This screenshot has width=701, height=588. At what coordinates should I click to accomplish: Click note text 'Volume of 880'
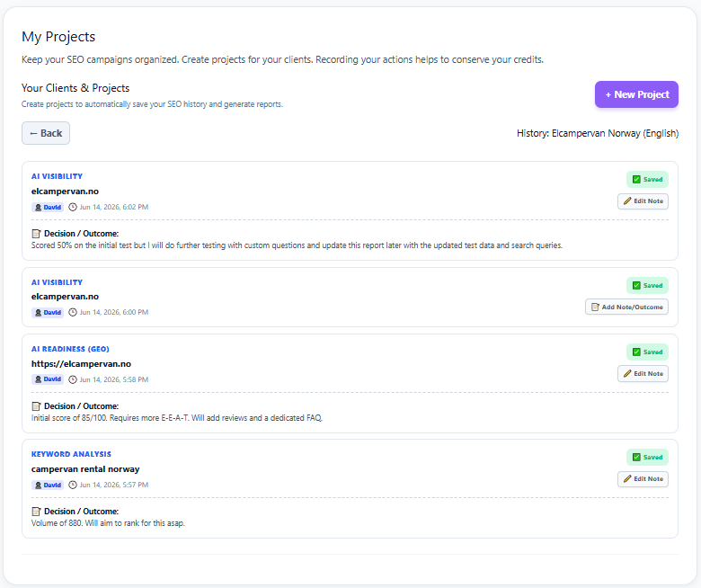57,523
